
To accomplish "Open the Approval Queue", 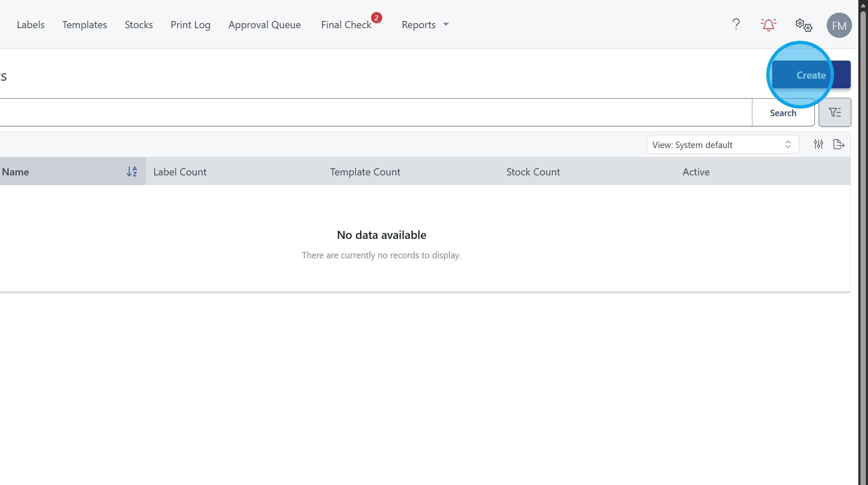I will (x=264, y=25).
